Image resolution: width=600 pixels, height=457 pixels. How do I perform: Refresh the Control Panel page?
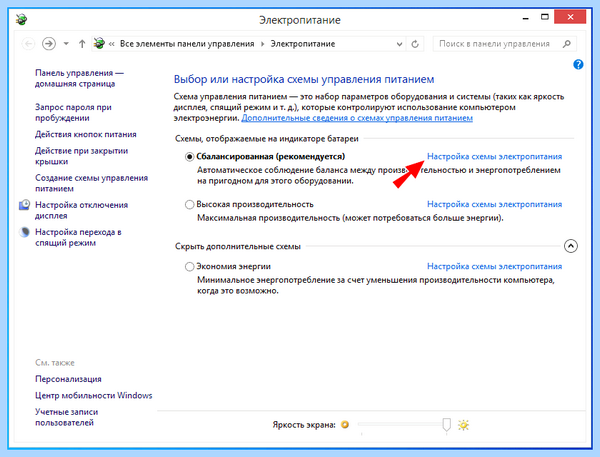[x=415, y=44]
